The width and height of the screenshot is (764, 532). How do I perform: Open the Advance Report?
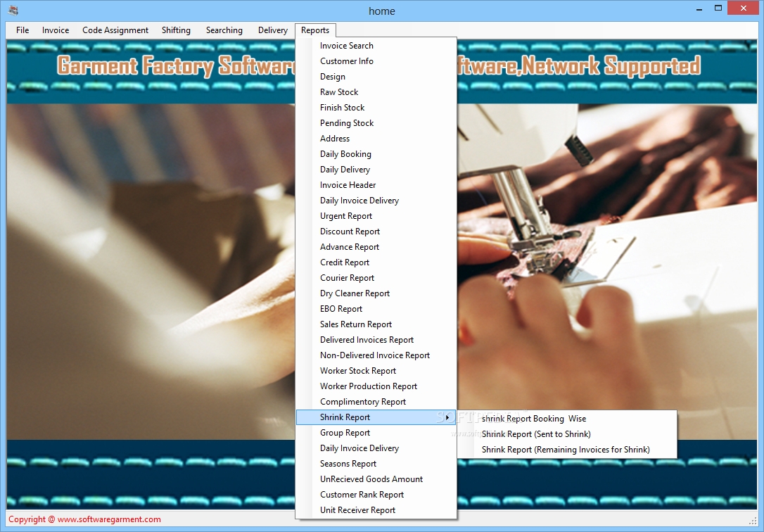tap(376, 247)
